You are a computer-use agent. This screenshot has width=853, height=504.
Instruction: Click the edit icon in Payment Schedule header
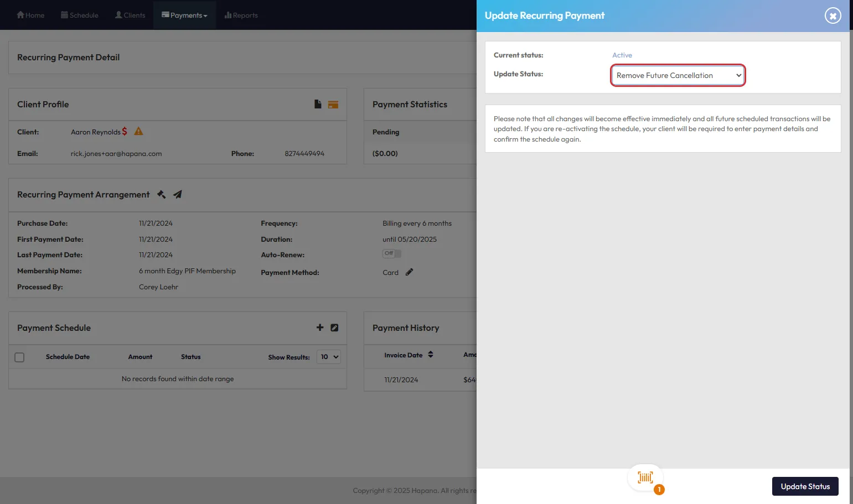(x=334, y=328)
